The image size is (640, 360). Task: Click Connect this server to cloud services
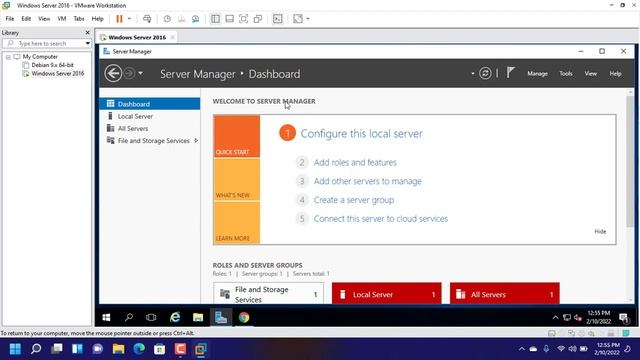[380, 219]
